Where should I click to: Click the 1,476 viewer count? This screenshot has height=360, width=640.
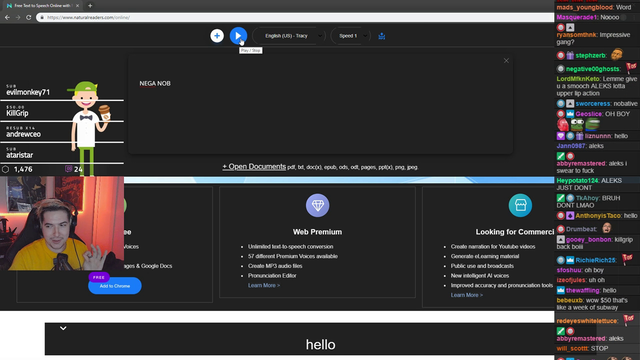pos(23,169)
